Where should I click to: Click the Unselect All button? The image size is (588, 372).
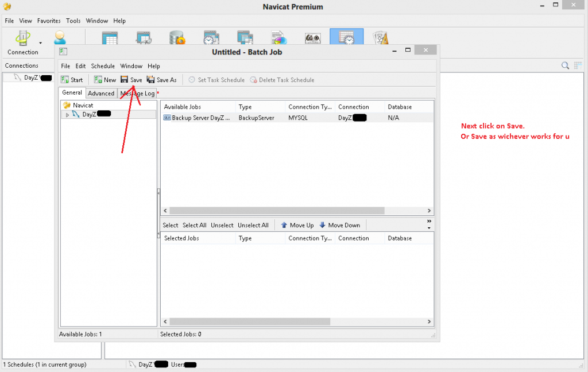pyautogui.click(x=253, y=225)
